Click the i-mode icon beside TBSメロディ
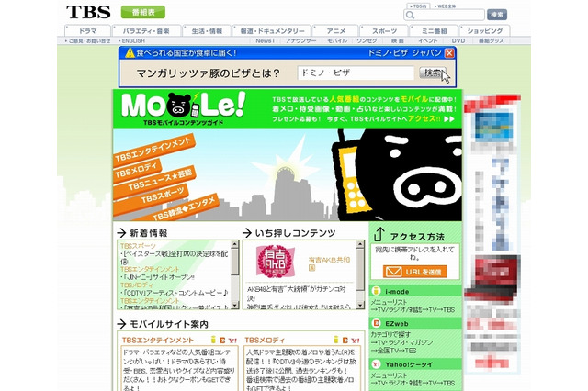The height and width of the screenshot is (391, 588). click(x=335, y=340)
